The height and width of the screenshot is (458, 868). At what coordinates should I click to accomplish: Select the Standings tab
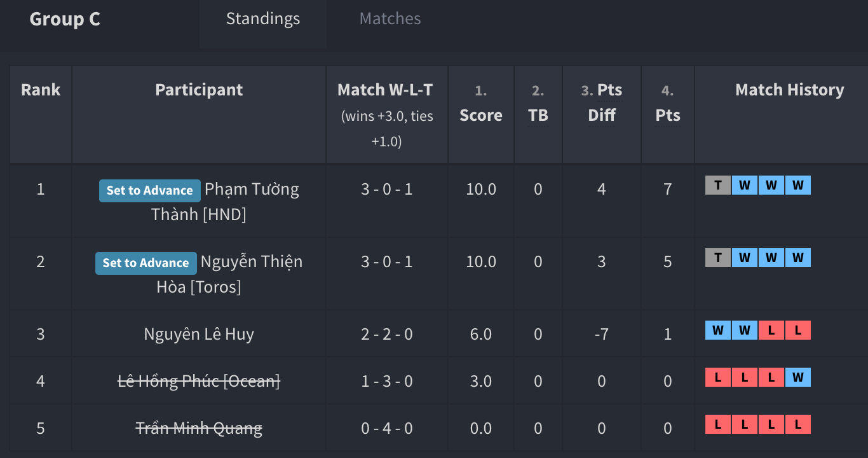[263, 19]
